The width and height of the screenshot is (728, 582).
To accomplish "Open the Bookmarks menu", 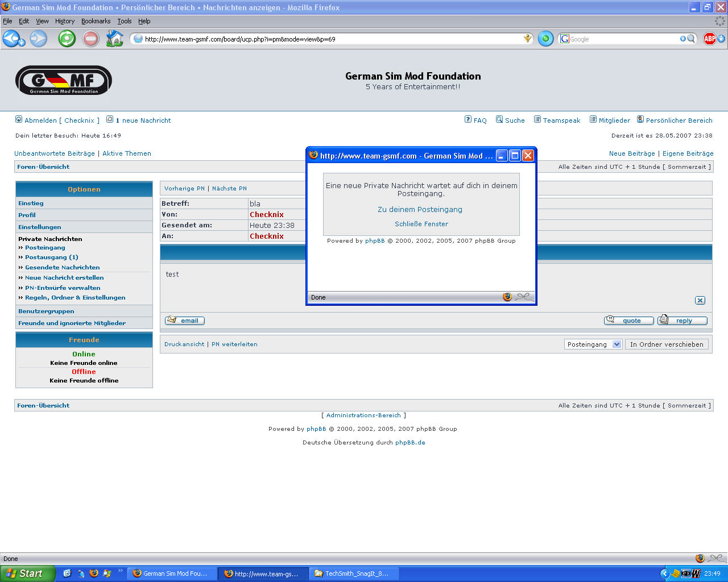I will 96,21.
